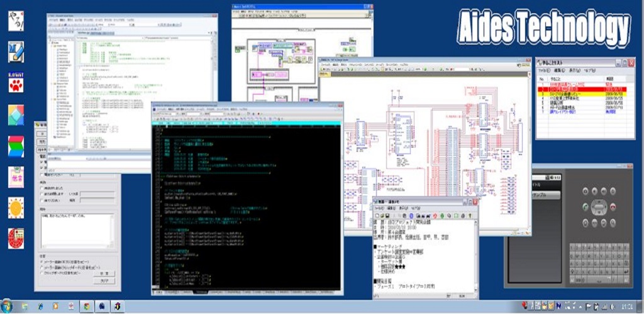Click the いつ頃 input field
This screenshot has width=644, height=314.
click(97, 194)
